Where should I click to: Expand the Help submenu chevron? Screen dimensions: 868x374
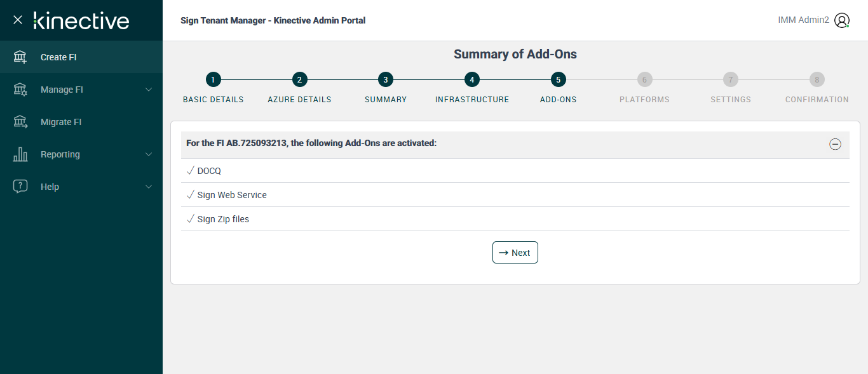149,187
